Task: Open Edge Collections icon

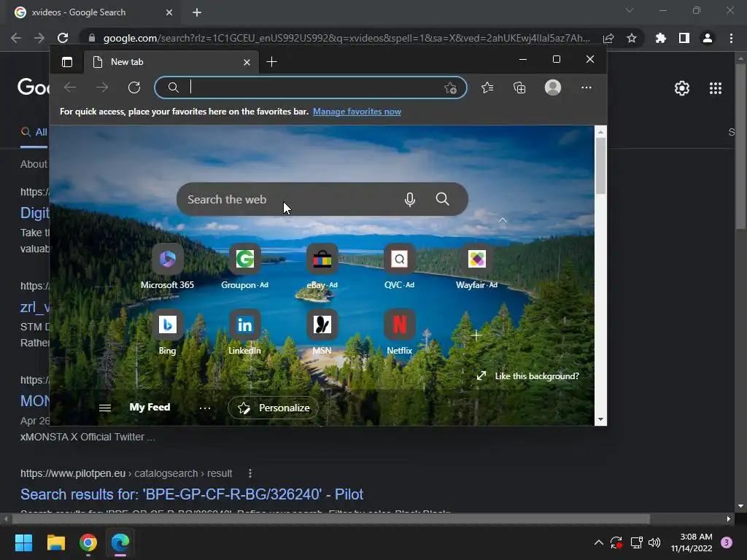Action: click(x=519, y=87)
